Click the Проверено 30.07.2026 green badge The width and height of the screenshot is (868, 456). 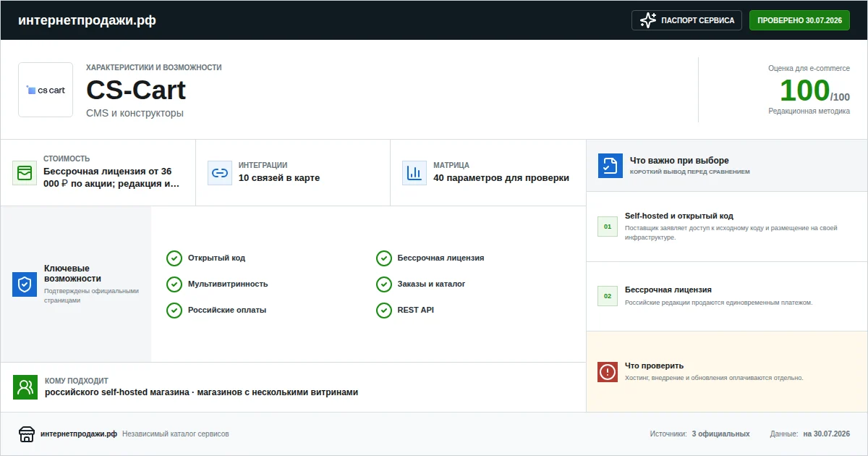799,20
